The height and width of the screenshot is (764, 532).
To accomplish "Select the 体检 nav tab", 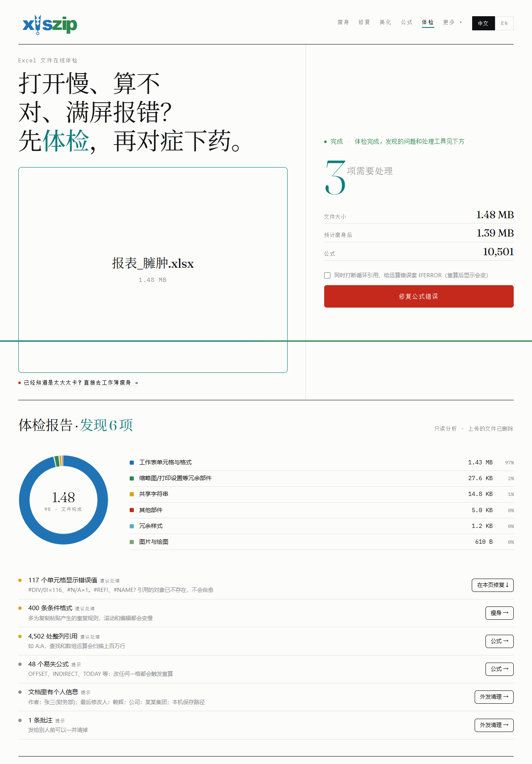I will click(428, 22).
